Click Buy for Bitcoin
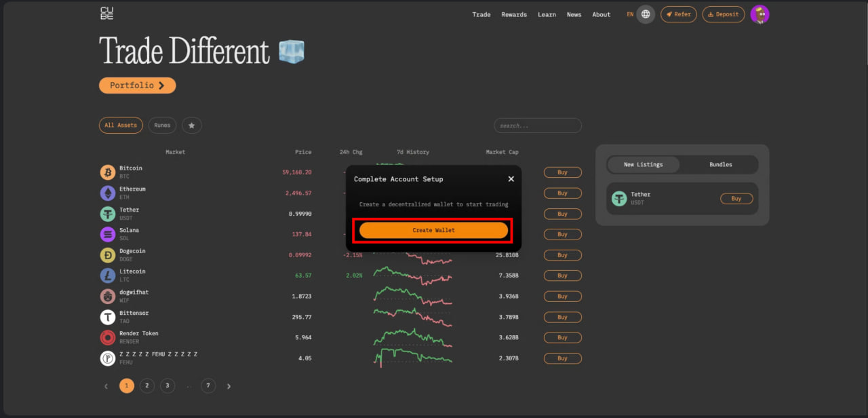Viewport: 868px width, 418px height. tap(563, 172)
